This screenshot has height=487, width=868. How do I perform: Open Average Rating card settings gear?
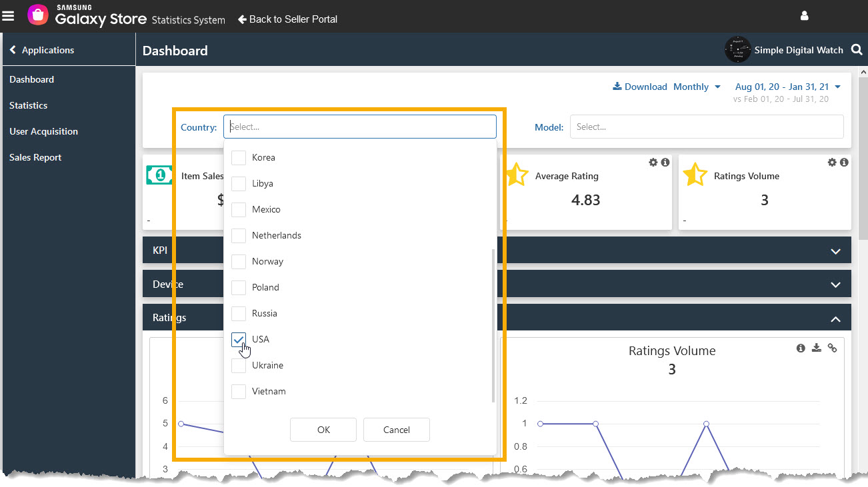[x=653, y=163]
